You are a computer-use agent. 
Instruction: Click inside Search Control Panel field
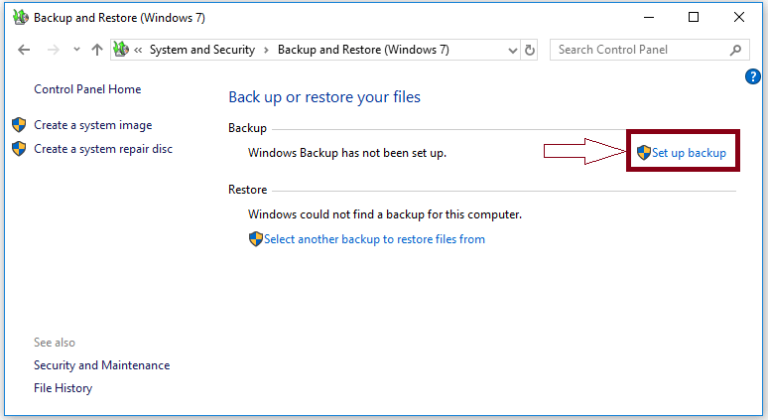[x=641, y=49]
